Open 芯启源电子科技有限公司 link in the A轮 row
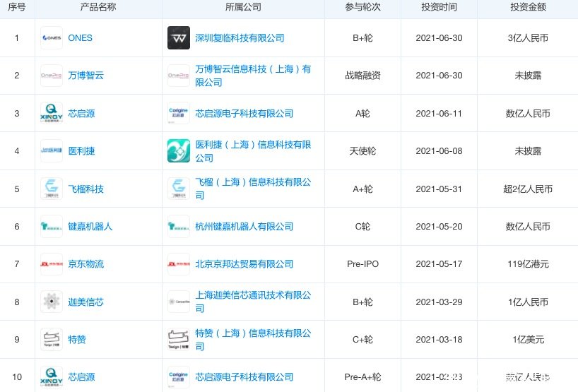The image size is (578, 392). tap(244, 113)
